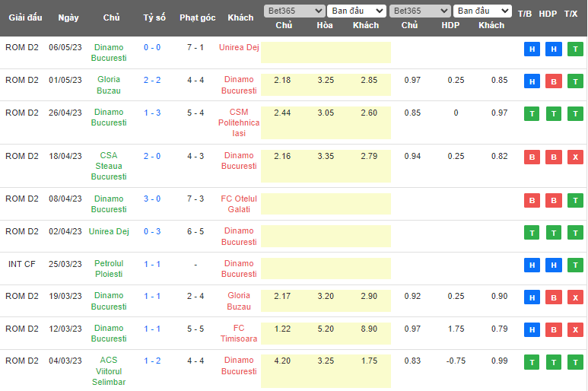The image size is (588, 391).
Task: Click the Phạt góc column header
Action: pyautogui.click(x=197, y=17)
